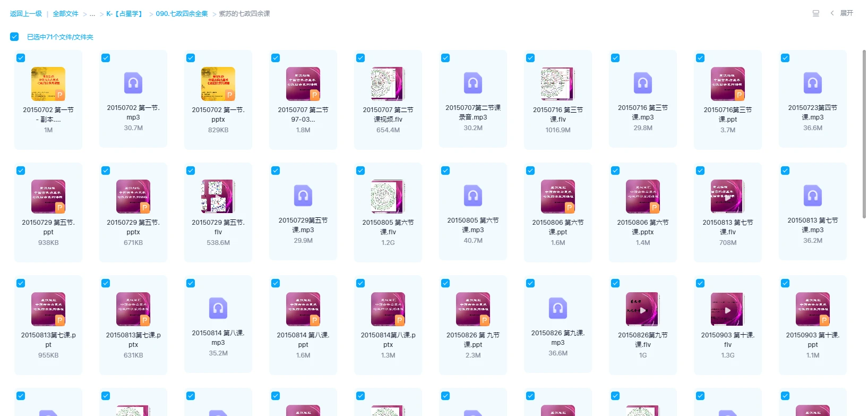Open the 20150729第五节课.mp3 audio icon

point(303,196)
